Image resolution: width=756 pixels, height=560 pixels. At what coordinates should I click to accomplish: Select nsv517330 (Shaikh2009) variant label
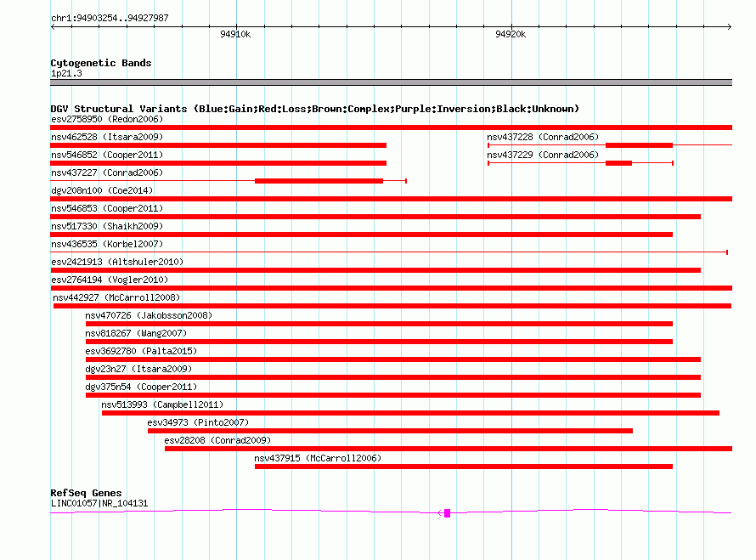coord(107,226)
